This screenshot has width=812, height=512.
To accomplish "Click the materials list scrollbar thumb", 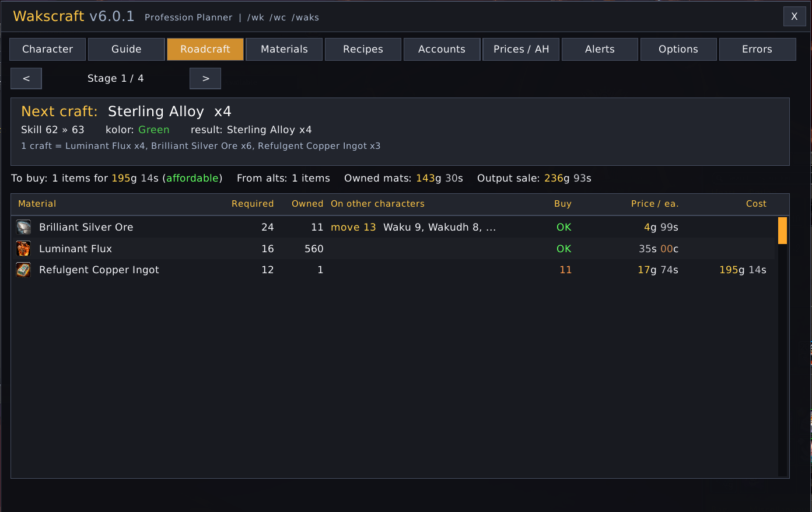I will [782, 231].
